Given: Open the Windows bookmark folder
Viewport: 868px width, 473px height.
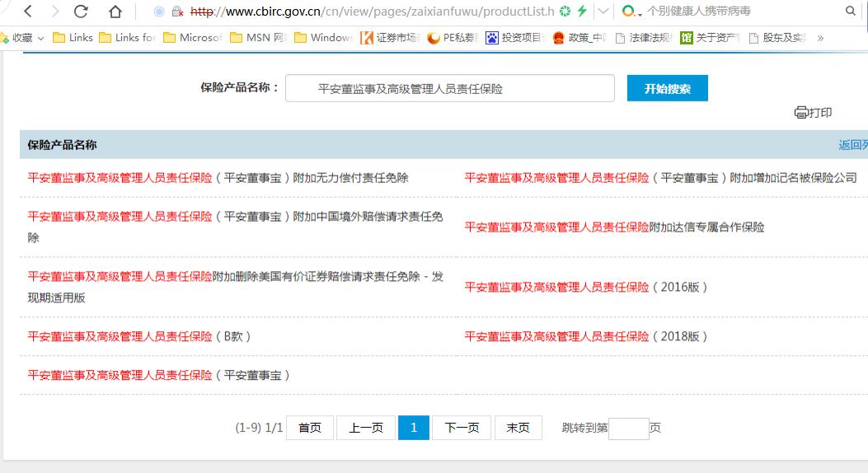Looking at the screenshot, I should [324, 38].
